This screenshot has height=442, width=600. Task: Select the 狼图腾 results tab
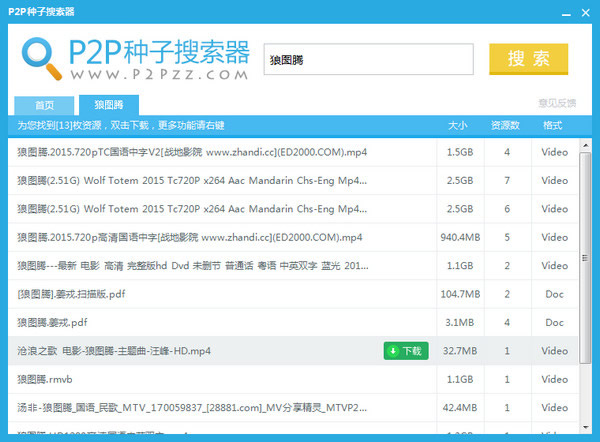(109, 105)
